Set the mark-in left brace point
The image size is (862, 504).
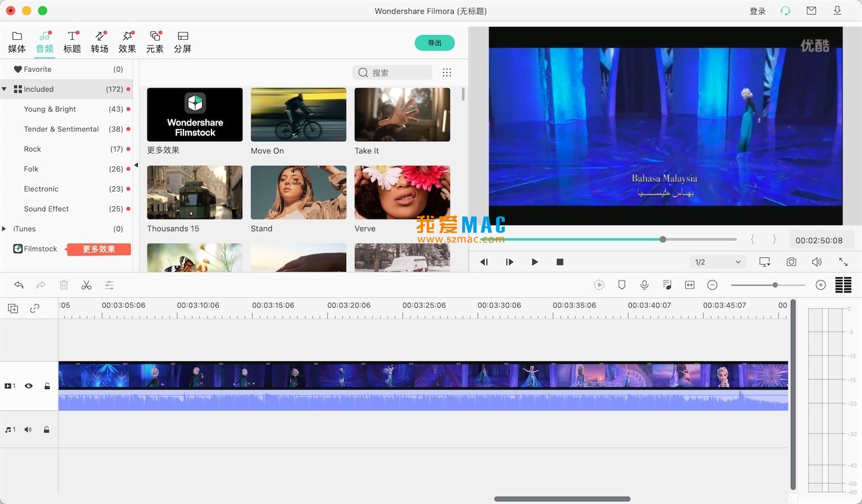[753, 239]
